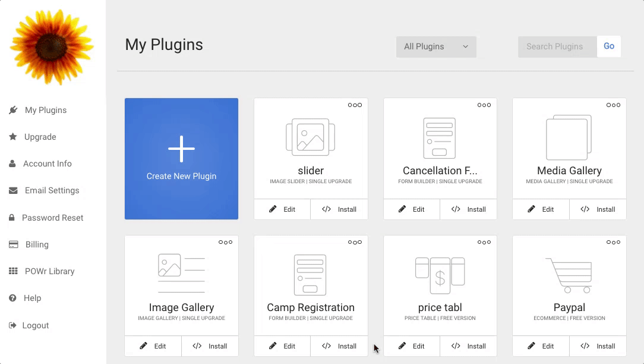Edit the Image Gallery plugin
The width and height of the screenshot is (644, 364).
[153, 346]
